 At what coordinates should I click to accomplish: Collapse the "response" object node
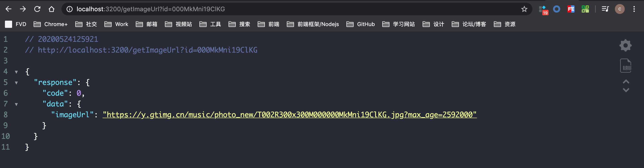pos(16,83)
